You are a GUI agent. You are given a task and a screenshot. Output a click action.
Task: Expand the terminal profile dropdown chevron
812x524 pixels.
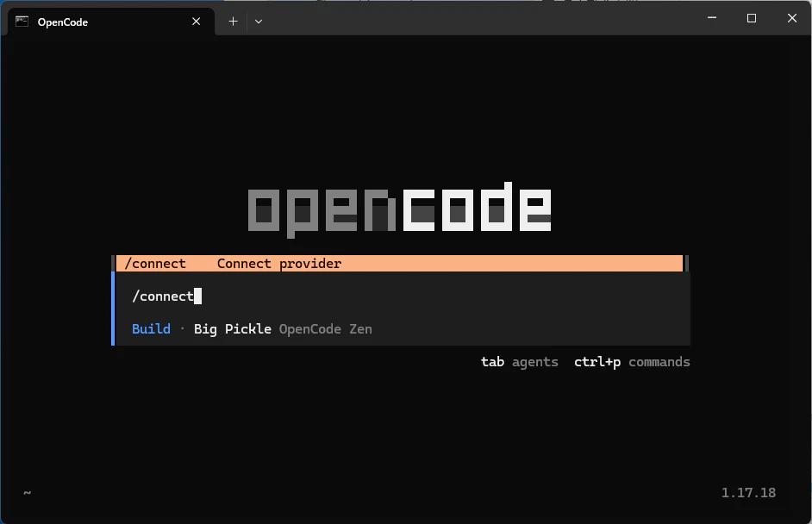tap(259, 22)
